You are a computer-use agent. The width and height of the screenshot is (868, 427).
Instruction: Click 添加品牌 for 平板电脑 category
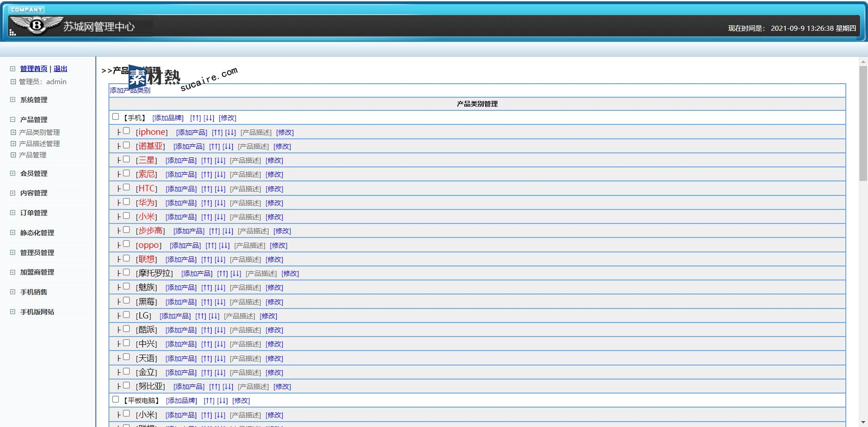click(181, 401)
